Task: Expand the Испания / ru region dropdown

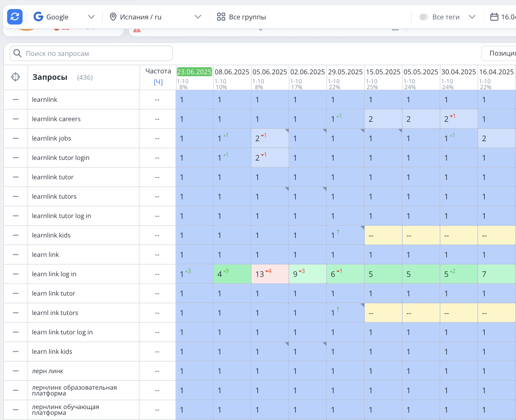Action: (198, 17)
